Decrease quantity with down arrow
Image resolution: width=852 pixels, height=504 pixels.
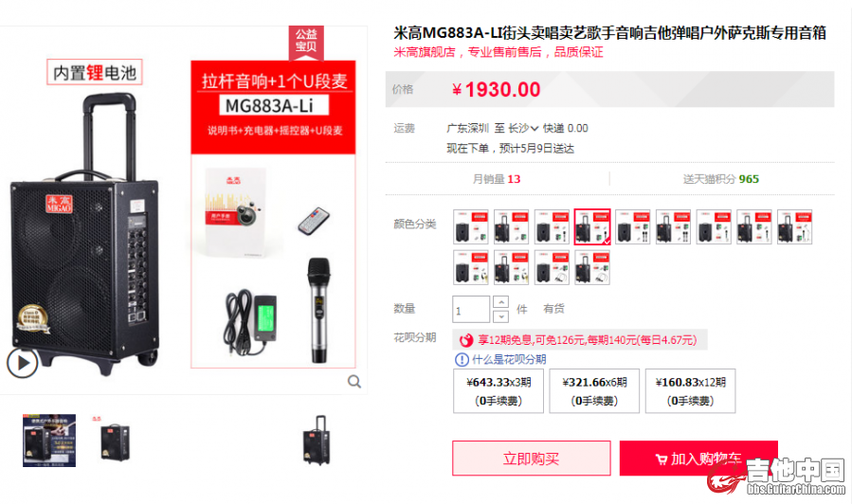(500, 316)
